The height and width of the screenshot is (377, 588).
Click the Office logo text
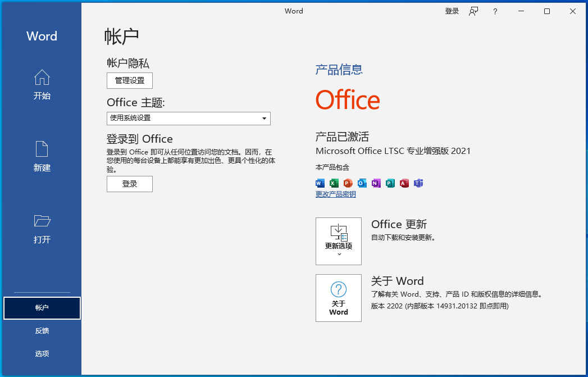click(348, 100)
